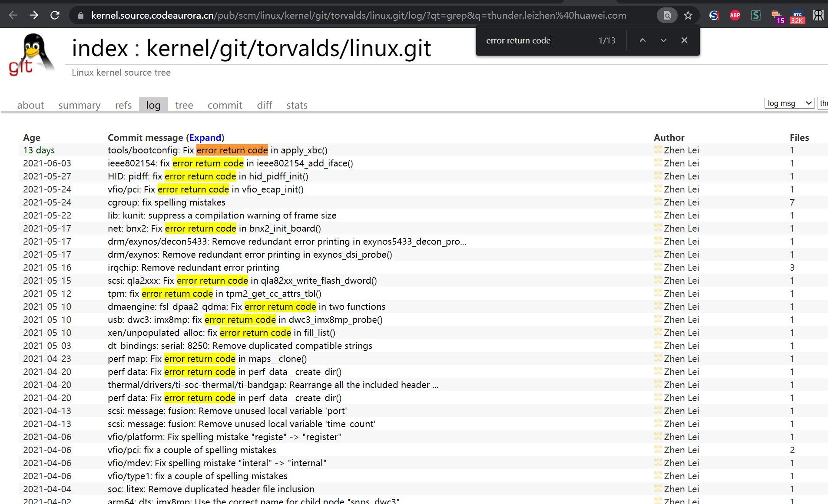Screen dimensions: 828x504
Task: Open commit 'drm/exynos/decon5433: Remove redundant error printing'
Action: click(x=287, y=242)
